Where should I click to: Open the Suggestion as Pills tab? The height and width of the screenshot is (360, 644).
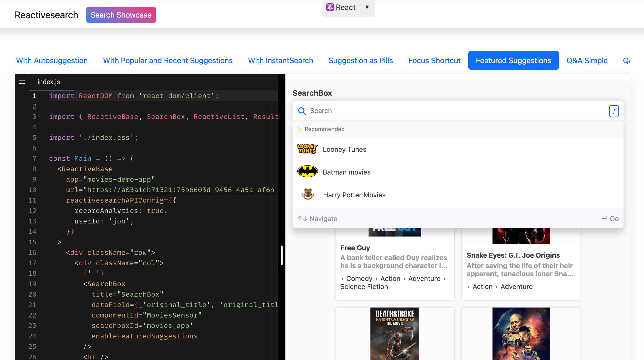coord(360,61)
